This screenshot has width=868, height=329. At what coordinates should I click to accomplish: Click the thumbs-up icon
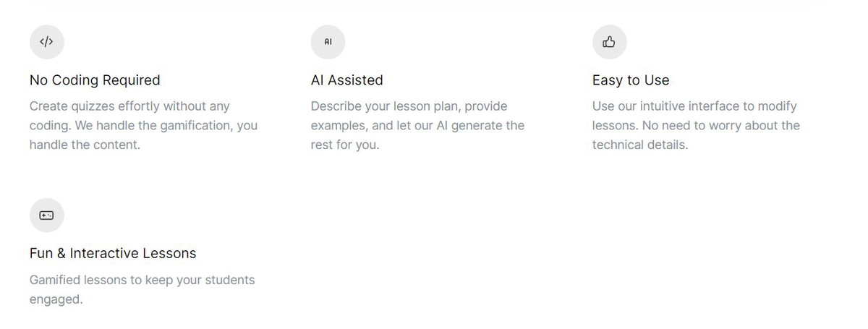click(x=609, y=42)
